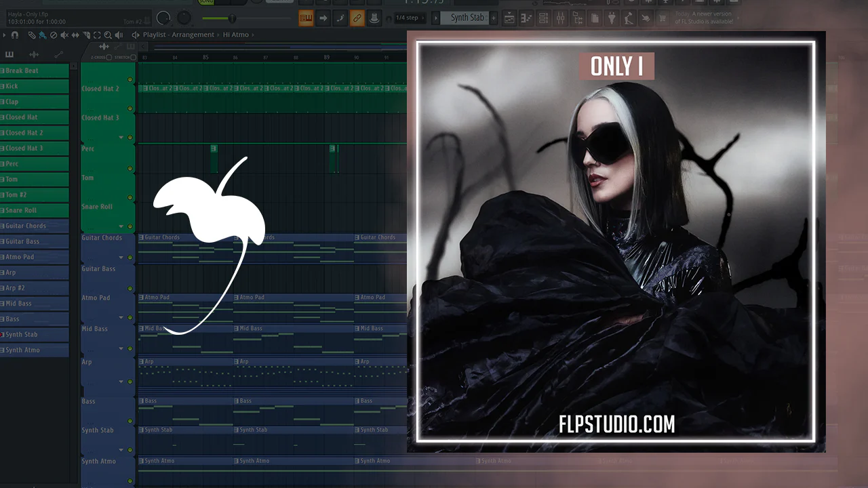Open the Mixer icon
The height and width of the screenshot is (488, 868).
[560, 18]
